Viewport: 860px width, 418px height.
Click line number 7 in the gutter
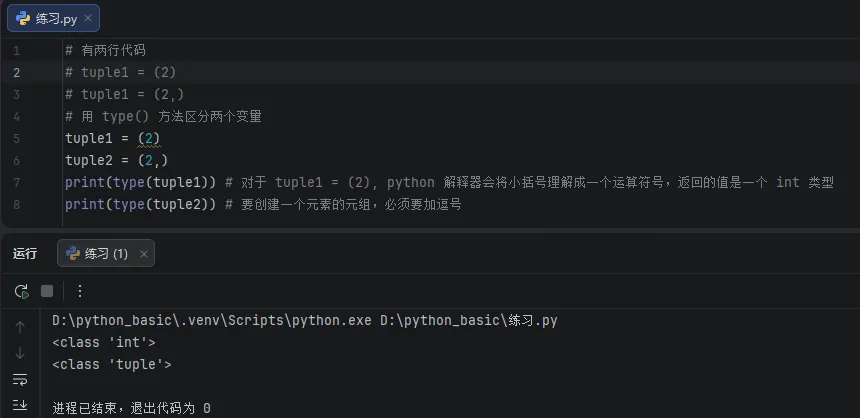click(16, 182)
